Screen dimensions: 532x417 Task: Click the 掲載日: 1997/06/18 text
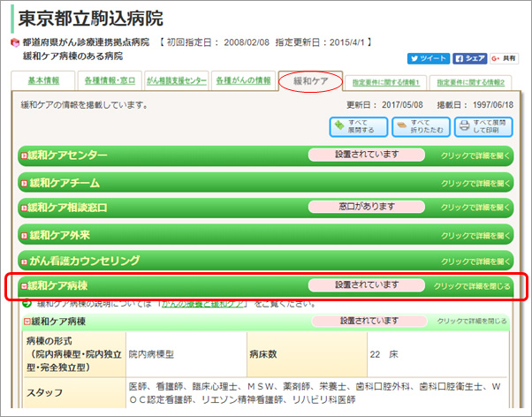[475, 105]
